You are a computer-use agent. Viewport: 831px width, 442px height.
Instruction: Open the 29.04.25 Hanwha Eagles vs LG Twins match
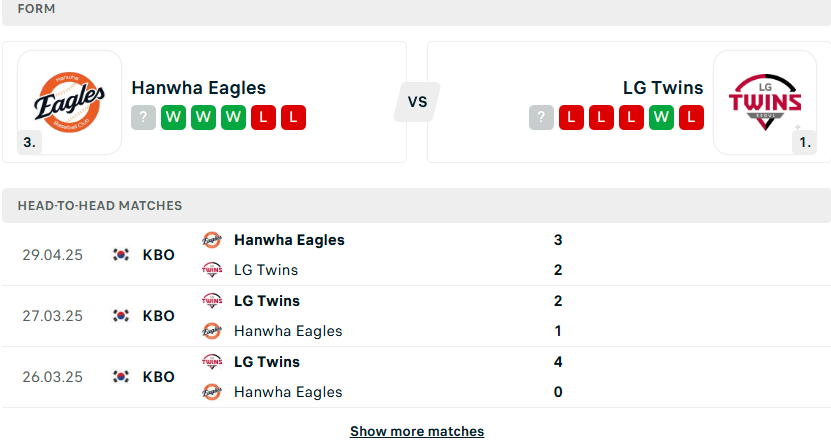tap(417, 255)
